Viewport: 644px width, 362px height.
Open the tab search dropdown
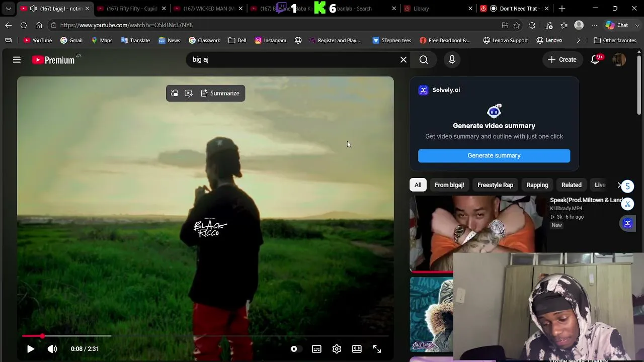coord(8,9)
